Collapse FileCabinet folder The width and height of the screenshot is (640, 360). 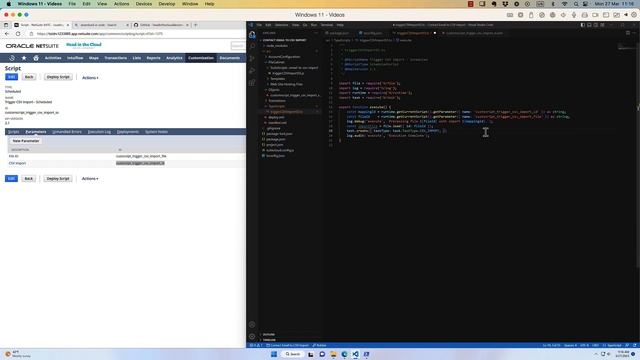tap(276, 62)
